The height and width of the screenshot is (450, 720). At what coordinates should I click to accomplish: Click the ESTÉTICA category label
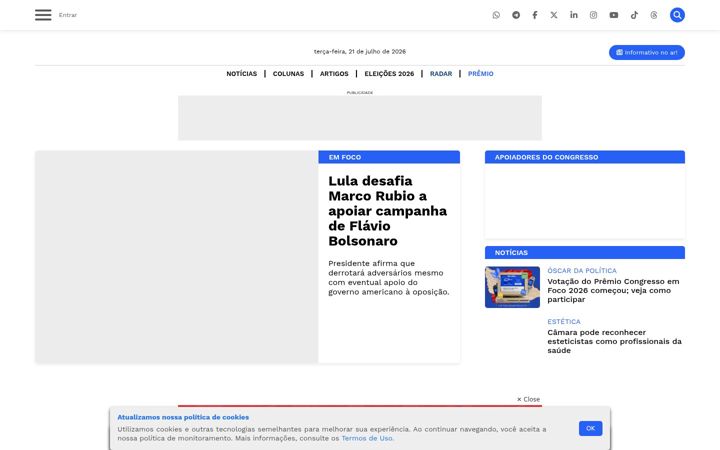564,321
